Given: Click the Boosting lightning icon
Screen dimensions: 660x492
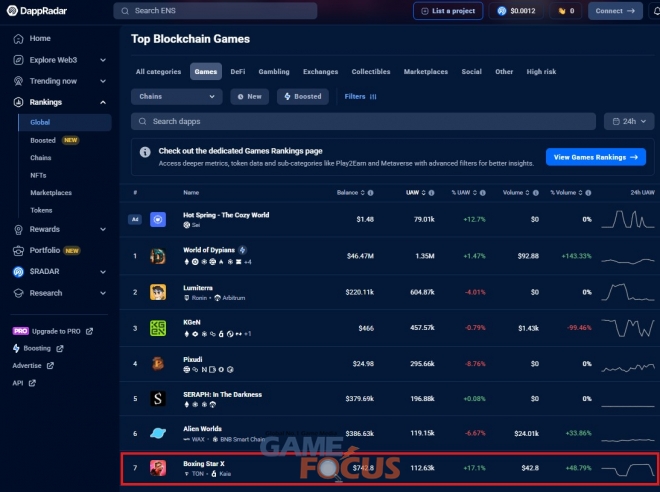Looking at the screenshot, I should click(x=16, y=348).
